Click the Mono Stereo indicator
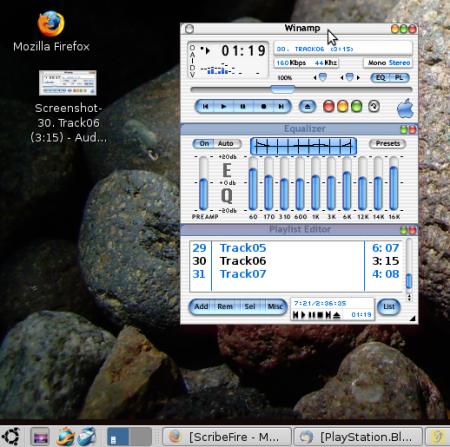 click(x=388, y=63)
